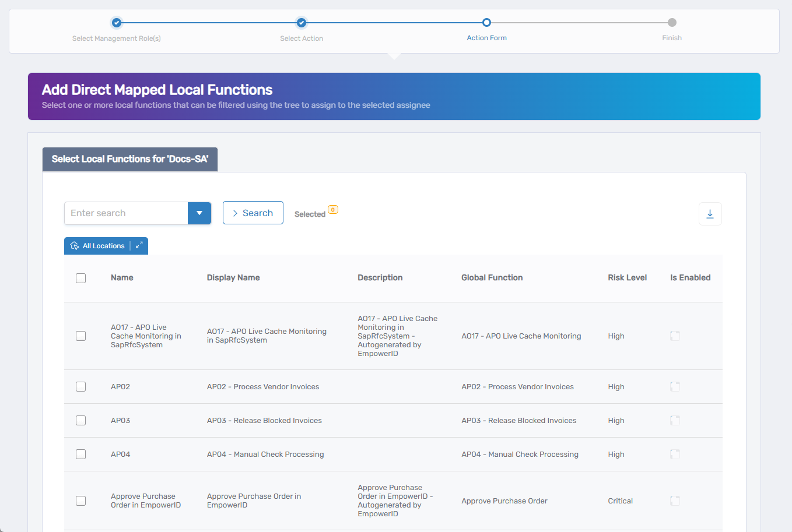Expand the All Locations filter tree

click(106, 245)
